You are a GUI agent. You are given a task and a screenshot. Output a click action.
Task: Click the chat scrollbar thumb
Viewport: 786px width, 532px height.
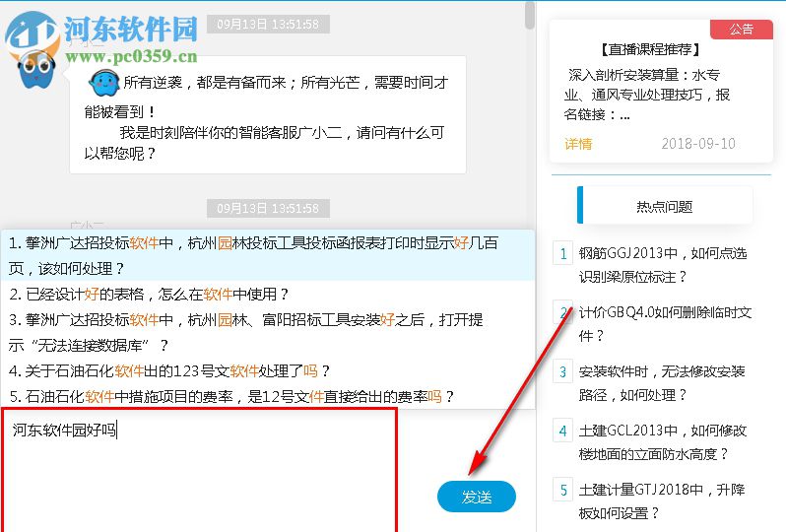529,15
